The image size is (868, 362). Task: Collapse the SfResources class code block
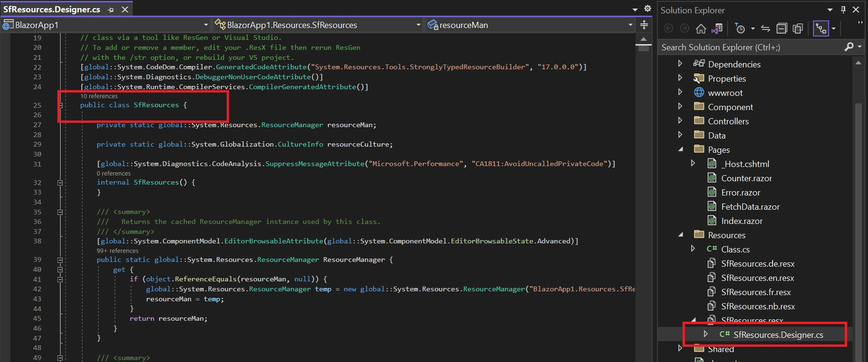60,105
